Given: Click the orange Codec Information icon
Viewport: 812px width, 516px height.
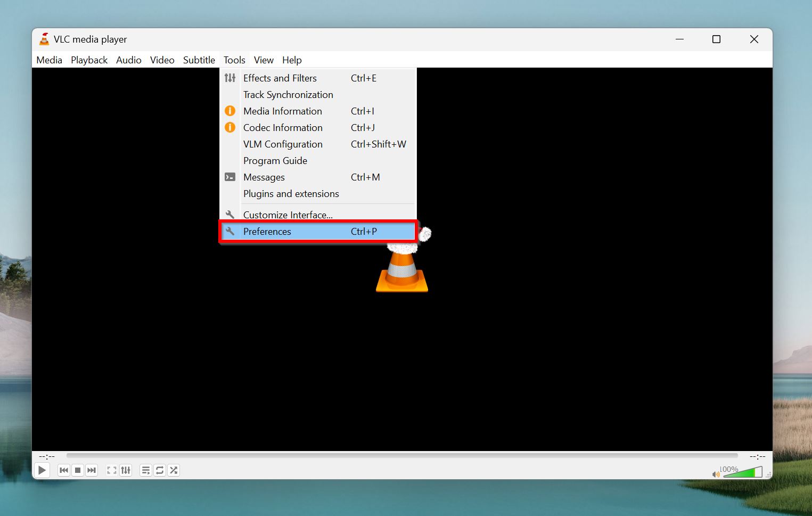Looking at the screenshot, I should 230,127.
